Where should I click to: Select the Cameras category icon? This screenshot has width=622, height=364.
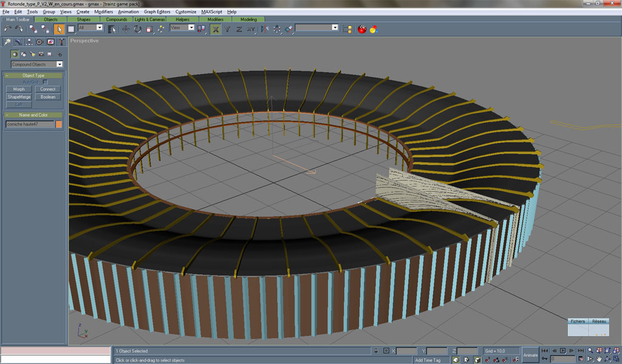pos(41,54)
